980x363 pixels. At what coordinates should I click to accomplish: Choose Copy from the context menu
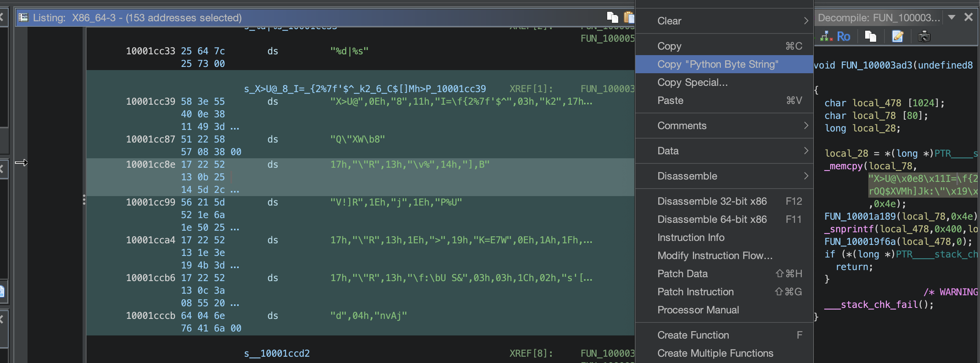pyautogui.click(x=724, y=46)
